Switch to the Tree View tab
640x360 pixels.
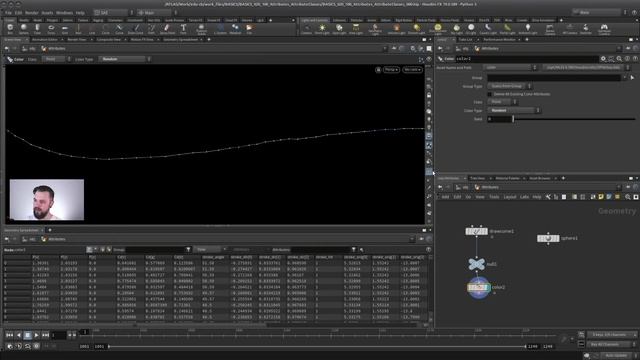(477, 178)
